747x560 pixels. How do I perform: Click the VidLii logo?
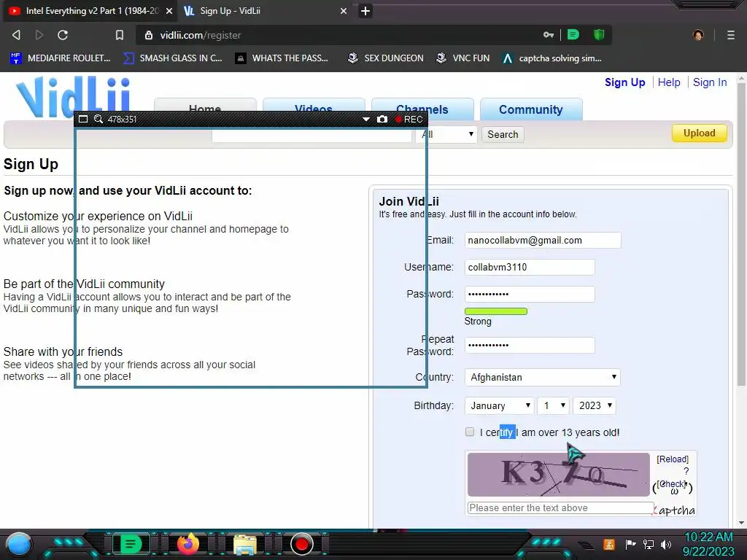73,97
